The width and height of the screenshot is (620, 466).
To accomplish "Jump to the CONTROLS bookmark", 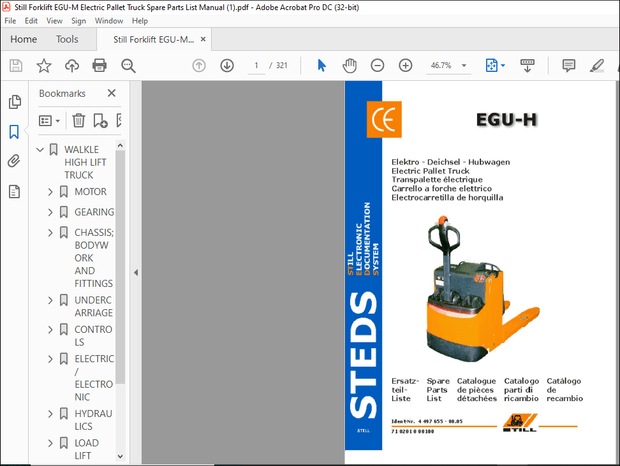I will [x=93, y=336].
